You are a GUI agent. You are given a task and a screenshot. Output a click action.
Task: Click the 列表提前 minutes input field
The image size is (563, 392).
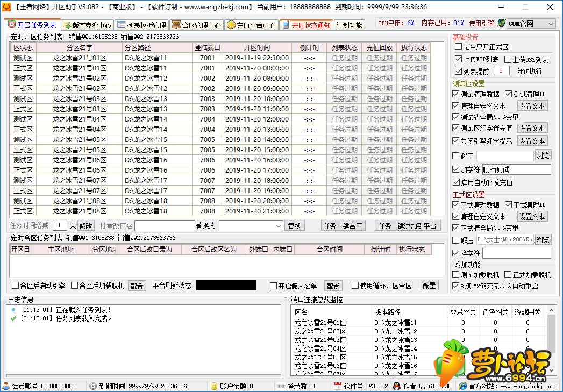pos(502,71)
